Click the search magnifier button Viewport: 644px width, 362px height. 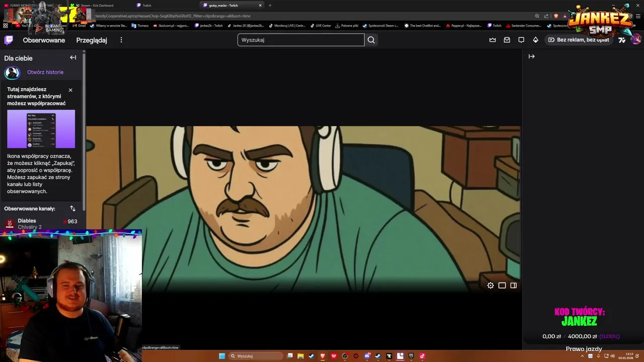pos(371,40)
